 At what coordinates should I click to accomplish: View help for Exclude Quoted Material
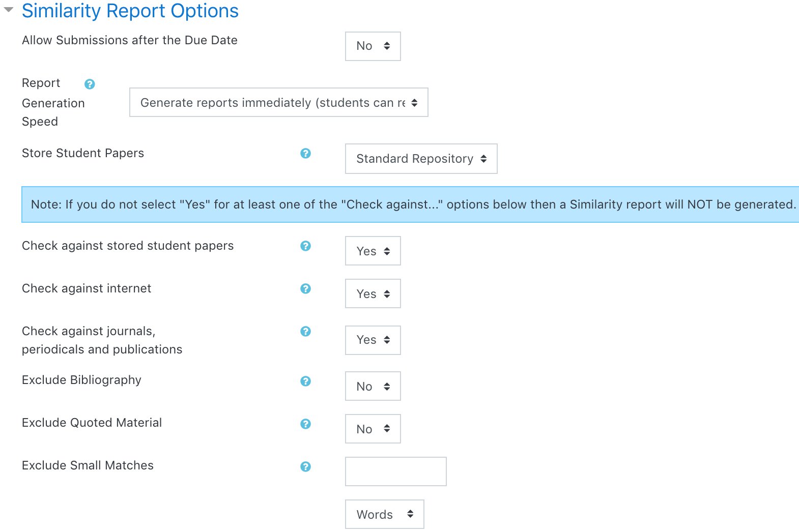[305, 424]
